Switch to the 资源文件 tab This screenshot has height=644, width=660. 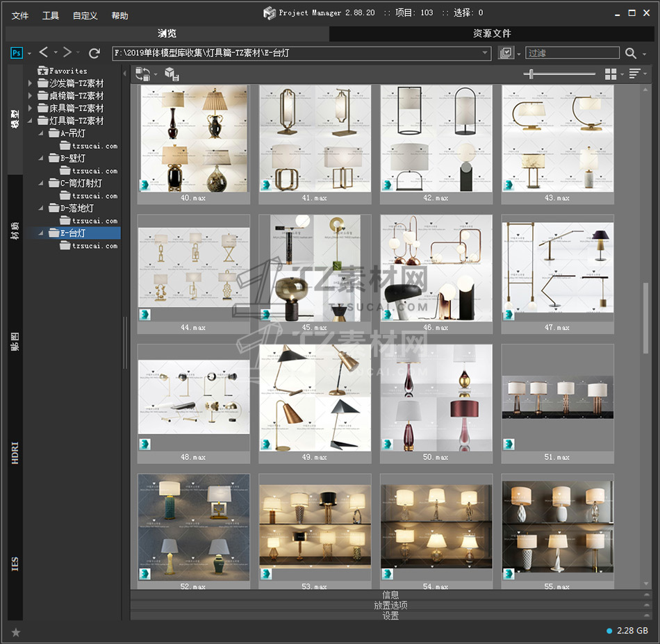click(x=492, y=33)
